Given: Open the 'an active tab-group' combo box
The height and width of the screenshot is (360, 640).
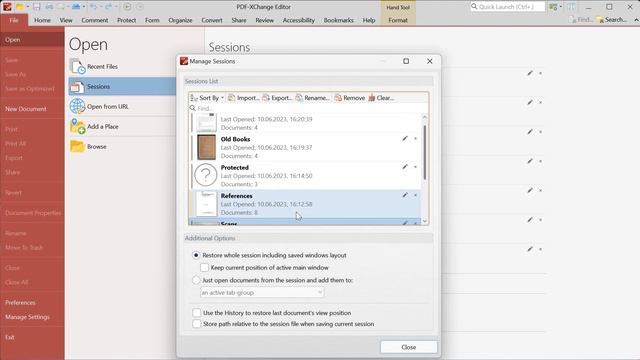Looking at the screenshot, I should [x=262, y=293].
